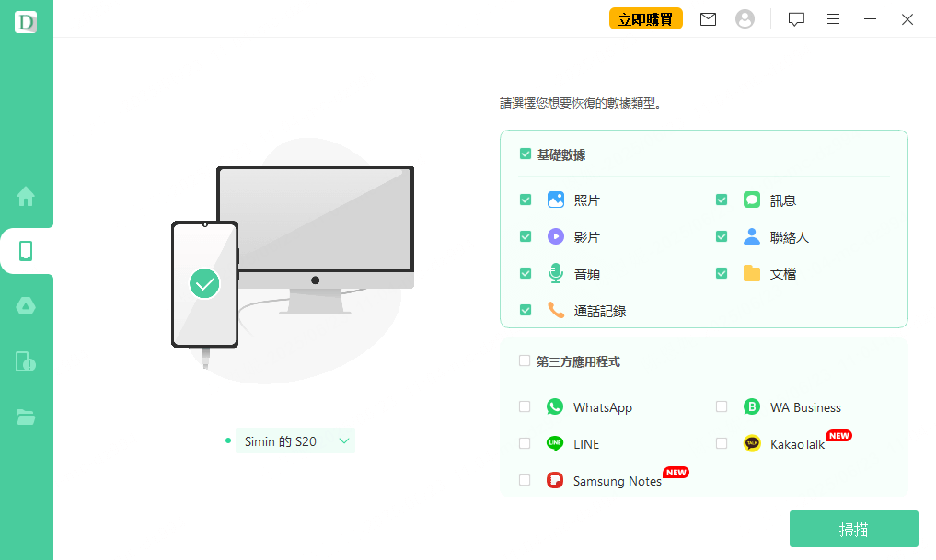Open Google Drive recovery in sidebar
The height and width of the screenshot is (560, 936).
pyautogui.click(x=26, y=306)
